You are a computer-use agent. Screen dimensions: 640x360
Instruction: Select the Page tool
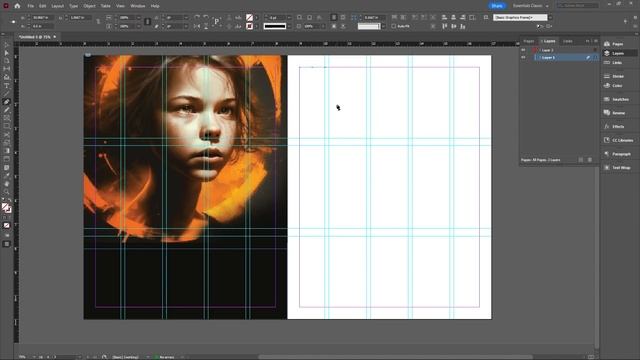pyautogui.click(x=7, y=61)
